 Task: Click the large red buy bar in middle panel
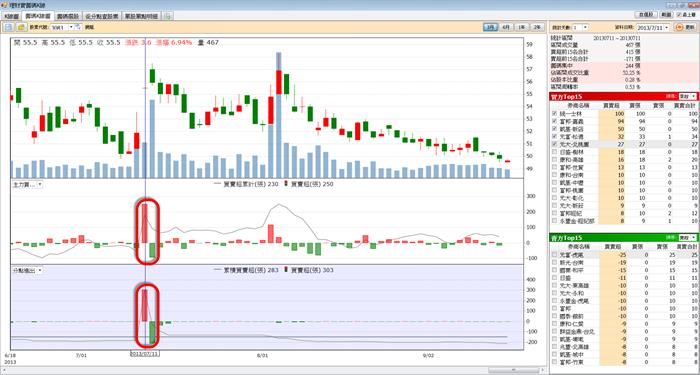point(145,223)
